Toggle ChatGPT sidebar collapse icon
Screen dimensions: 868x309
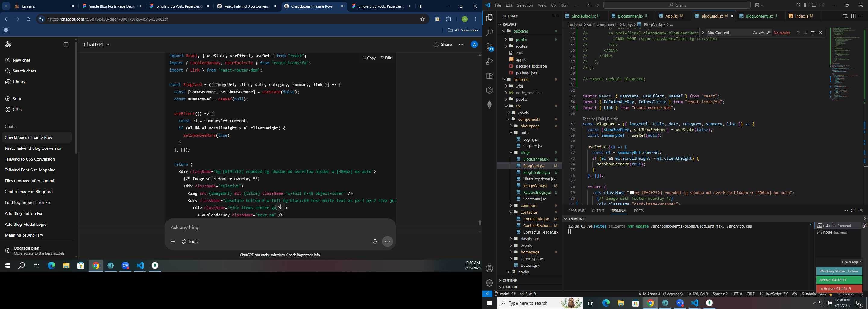pyautogui.click(x=66, y=45)
